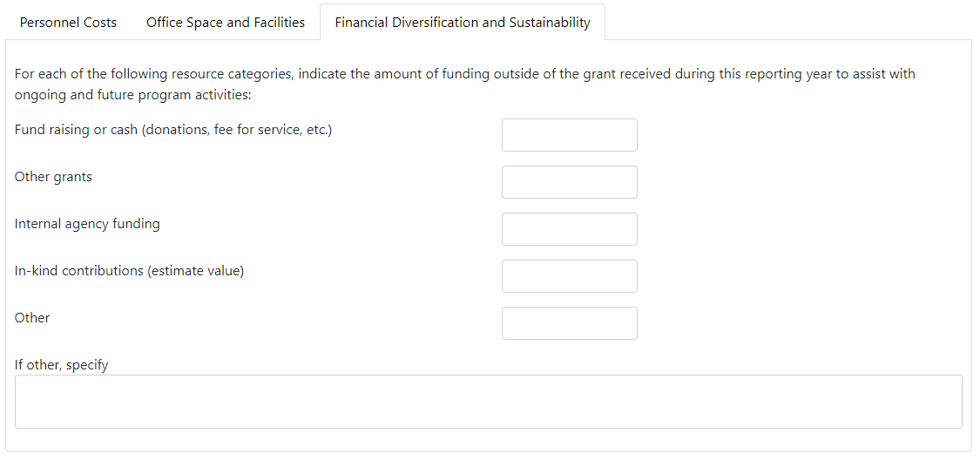Click the "In-kind contributions" label text
The width and height of the screenshot is (980, 460).
pyautogui.click(x=78, y=271)
